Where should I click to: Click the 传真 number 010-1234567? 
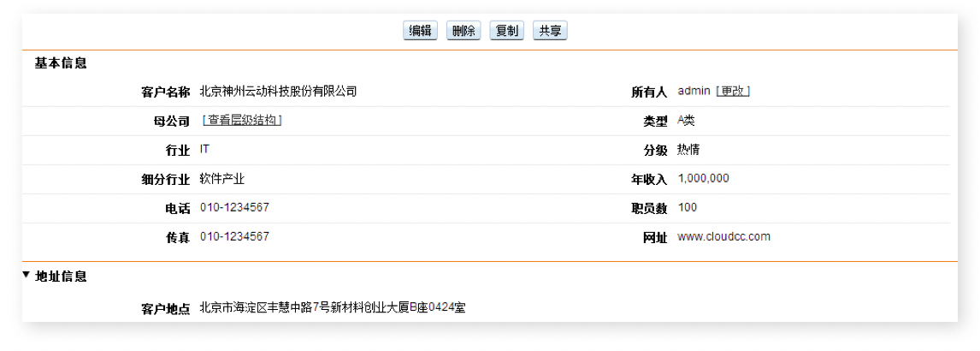[x=234, y=236]
